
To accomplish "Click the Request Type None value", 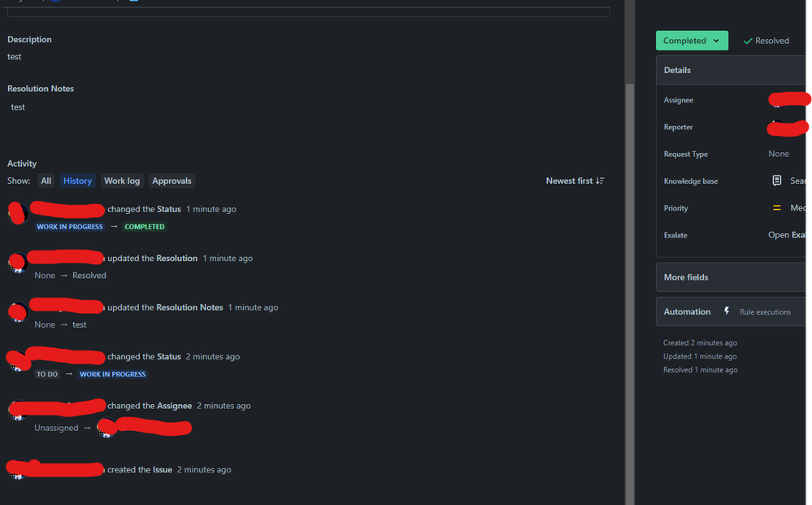I will pos(779,154).
